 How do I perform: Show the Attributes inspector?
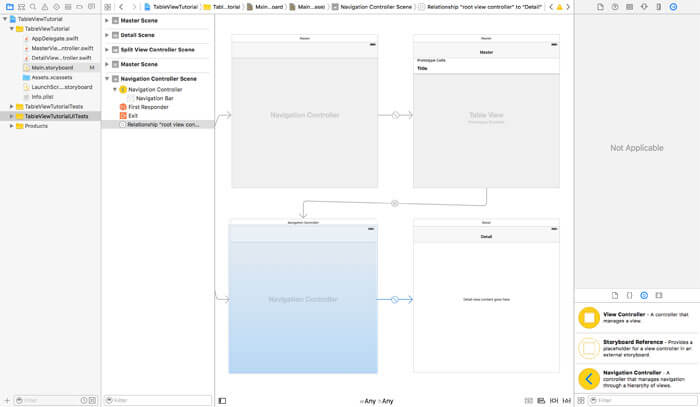click(x=644, y=7)
